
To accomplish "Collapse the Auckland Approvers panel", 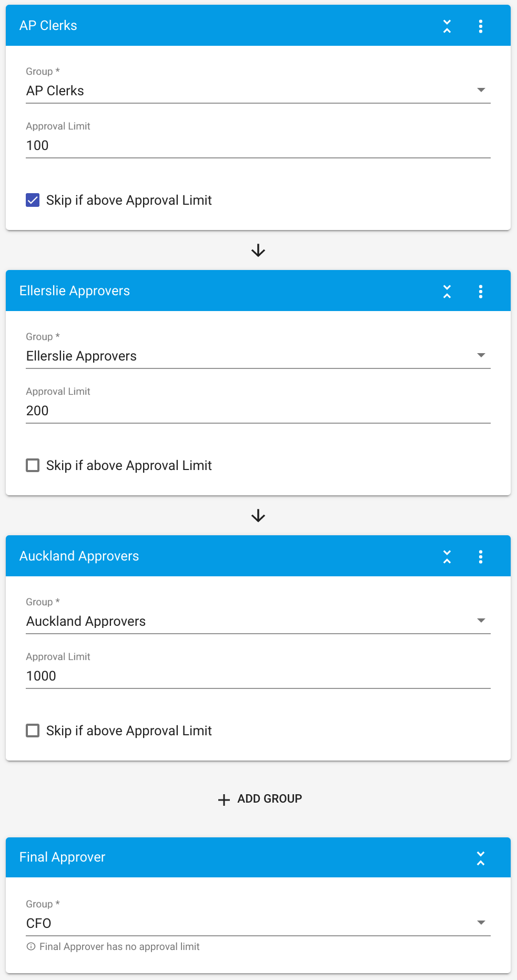I will click(x=447, y=556).
